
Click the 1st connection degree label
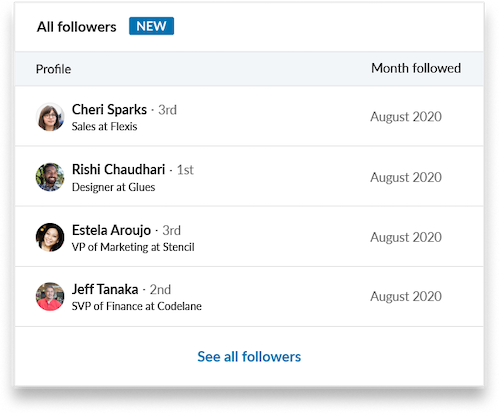(185, 170)
